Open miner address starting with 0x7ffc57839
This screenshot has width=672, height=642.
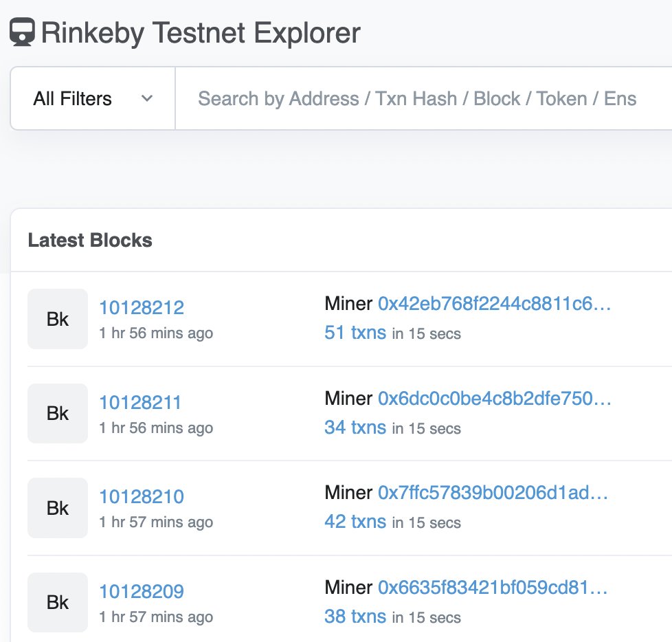(x=494, y=492)
